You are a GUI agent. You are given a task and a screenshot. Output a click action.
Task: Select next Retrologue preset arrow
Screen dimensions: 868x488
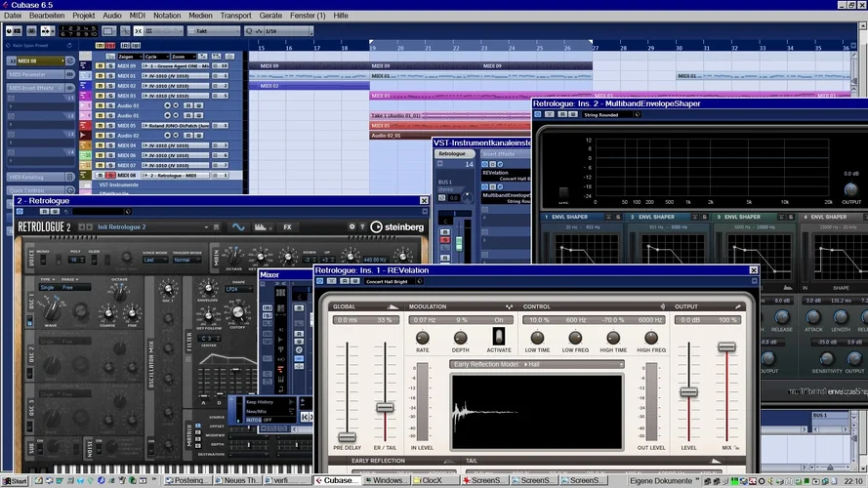coord(90,226)
